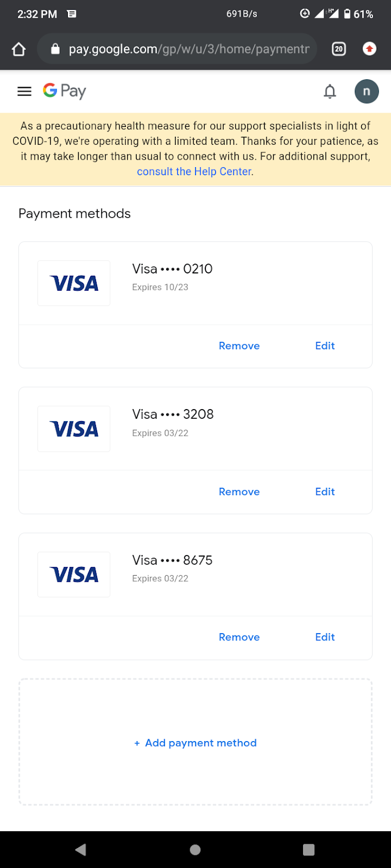The width and height of the screenshot is (391, 868).
Task: Click the Visa logo for card 3208
Action: click(74, 429)
